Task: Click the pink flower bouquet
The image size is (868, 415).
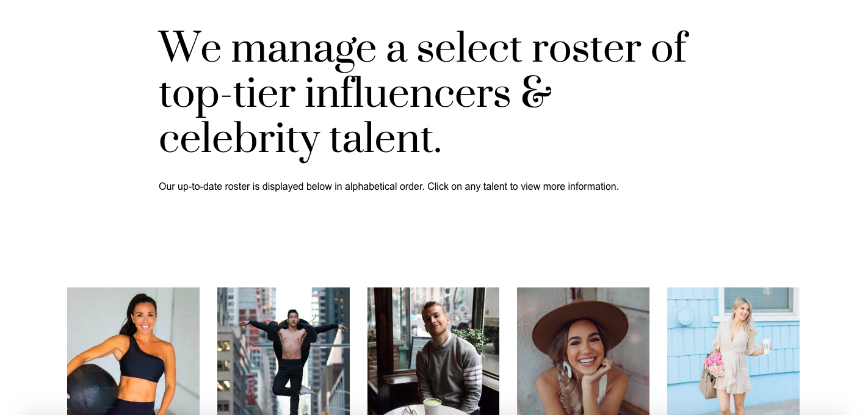Action: pos(714,366)
